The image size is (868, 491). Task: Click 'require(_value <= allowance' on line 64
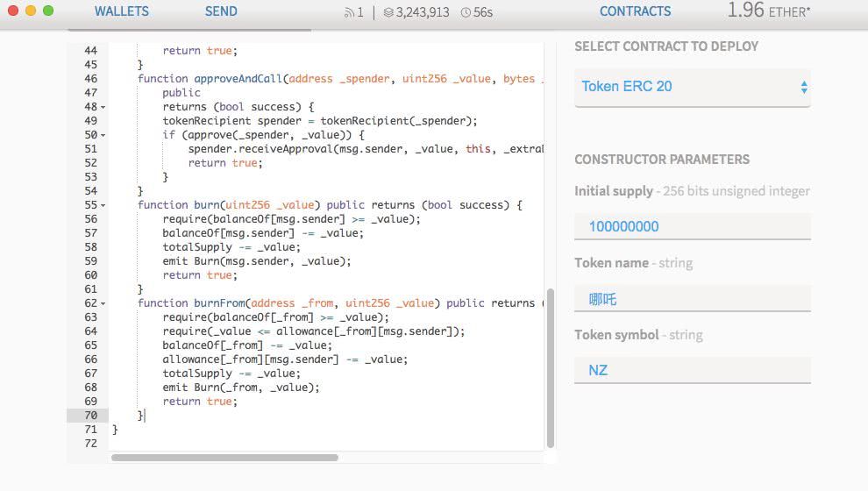[247, 331]
